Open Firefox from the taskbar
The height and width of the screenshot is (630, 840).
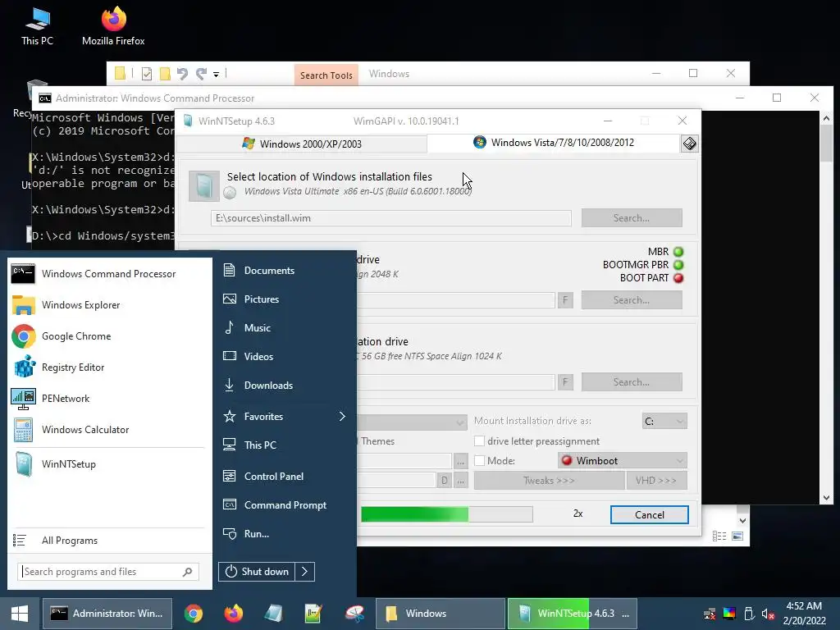tap(234, 614)
